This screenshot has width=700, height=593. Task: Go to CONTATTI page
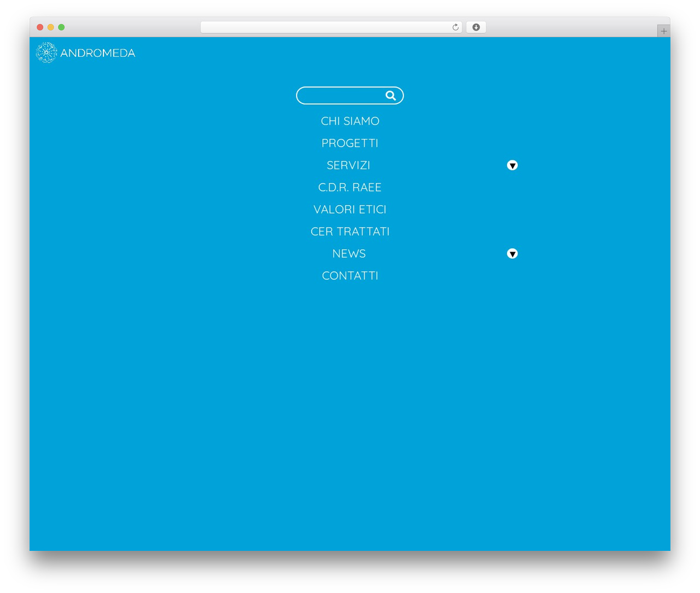tap(350, 276)
